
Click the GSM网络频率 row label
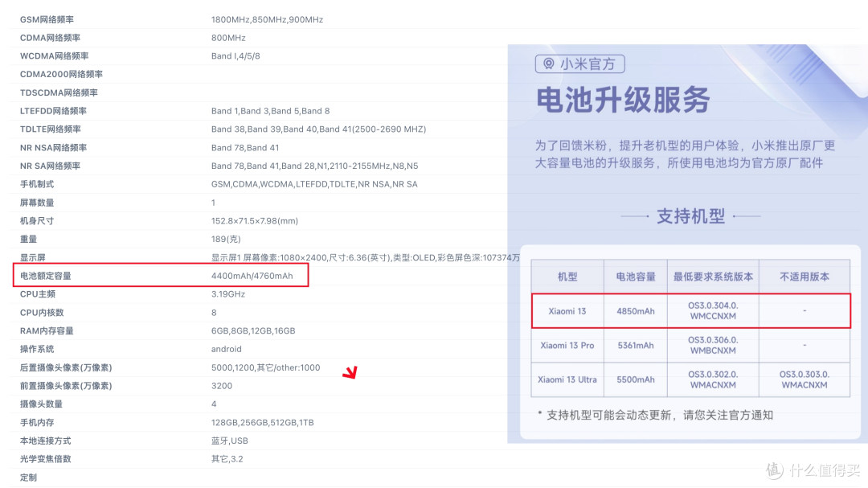(47, 19)
